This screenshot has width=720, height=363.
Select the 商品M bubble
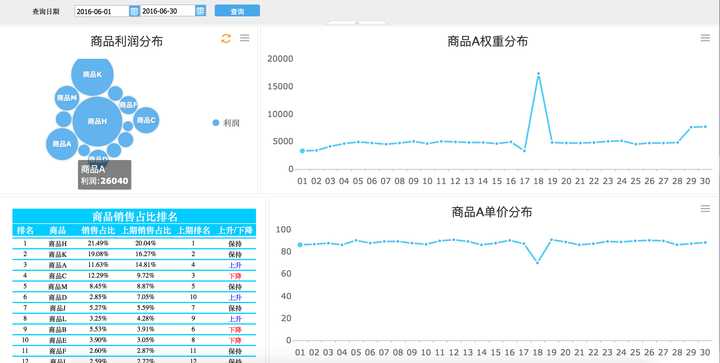point(67,98)
